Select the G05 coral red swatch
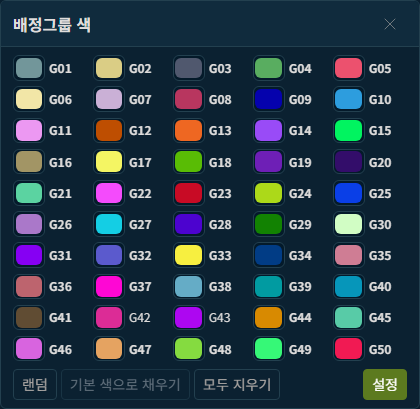This screenshot has width=420, height=409. click(349, 68)
